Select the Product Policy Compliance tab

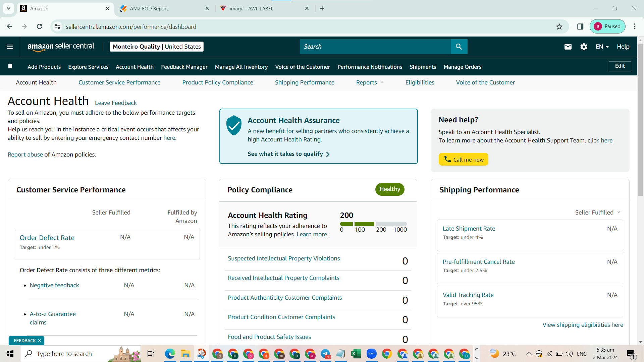click(x=218, y=82)
